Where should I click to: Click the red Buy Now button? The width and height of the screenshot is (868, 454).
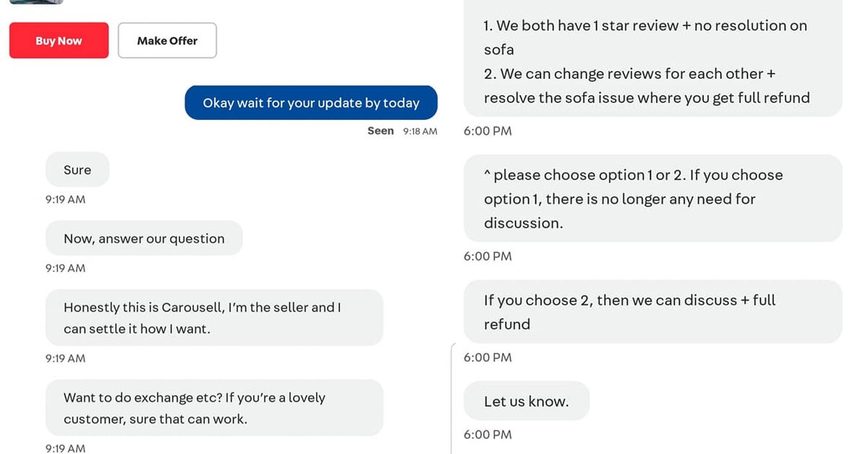click(59, 40)
